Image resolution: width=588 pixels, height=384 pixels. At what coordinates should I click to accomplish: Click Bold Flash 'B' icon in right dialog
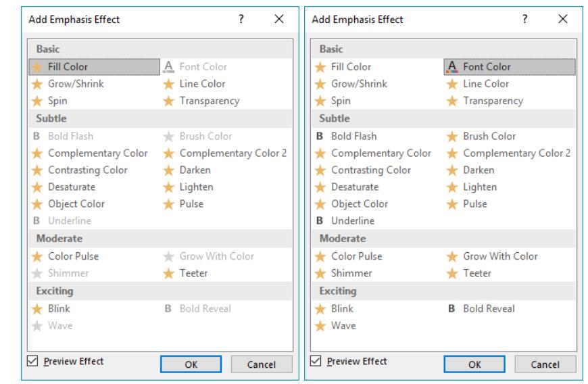pos(320,136)
